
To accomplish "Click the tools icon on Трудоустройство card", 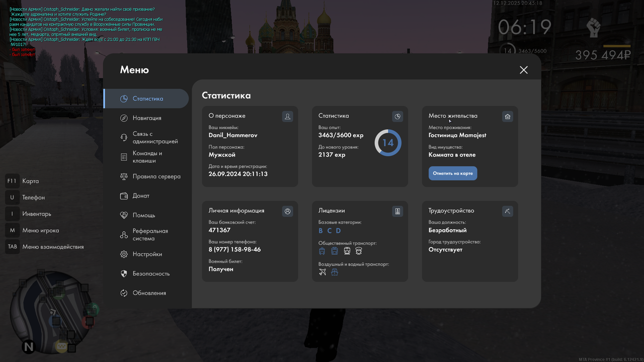I will tap(507, 211).
